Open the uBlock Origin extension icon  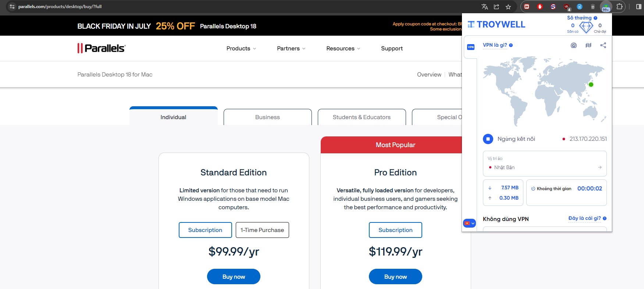tap(566, 7)
